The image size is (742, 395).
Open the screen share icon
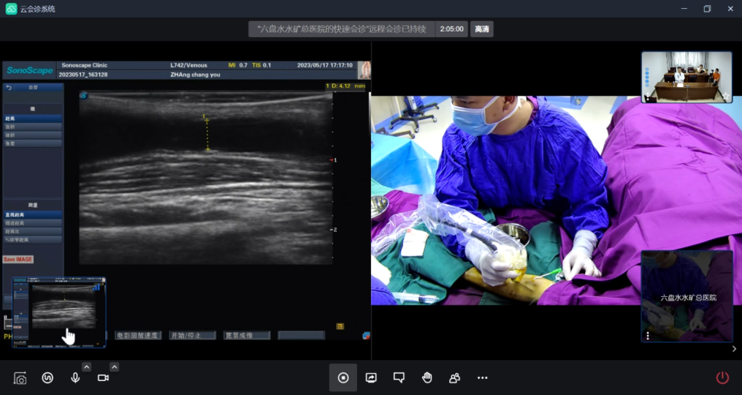(371, 377)
